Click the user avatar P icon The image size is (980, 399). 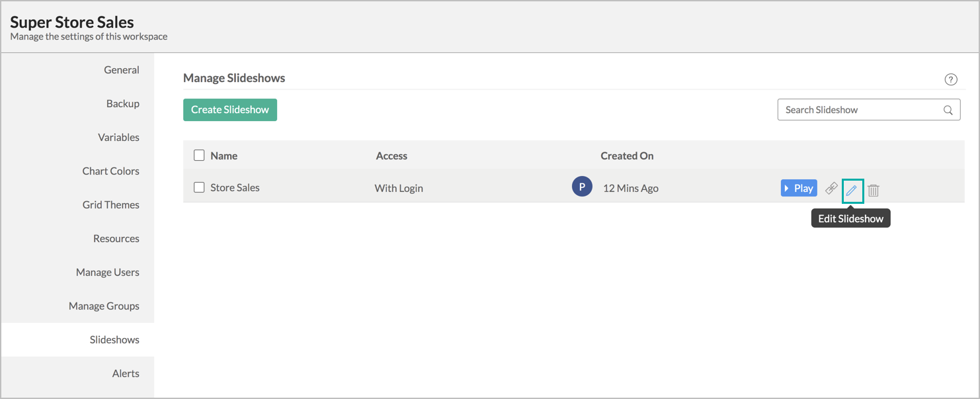pyautogui.click(x=582, y=187)
